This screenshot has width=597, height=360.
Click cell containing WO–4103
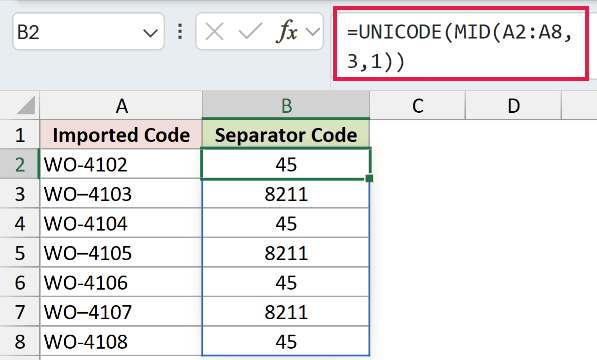[121, 194]
